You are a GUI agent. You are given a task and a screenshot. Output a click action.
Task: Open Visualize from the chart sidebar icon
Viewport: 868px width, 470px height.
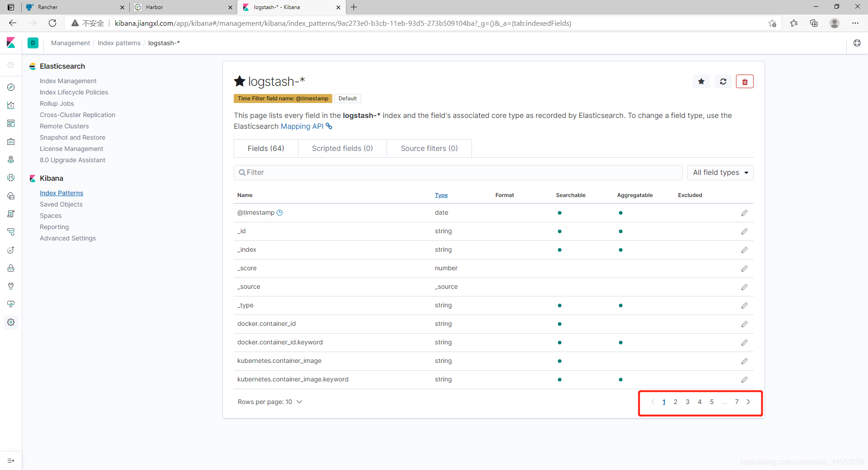(11, 105)
